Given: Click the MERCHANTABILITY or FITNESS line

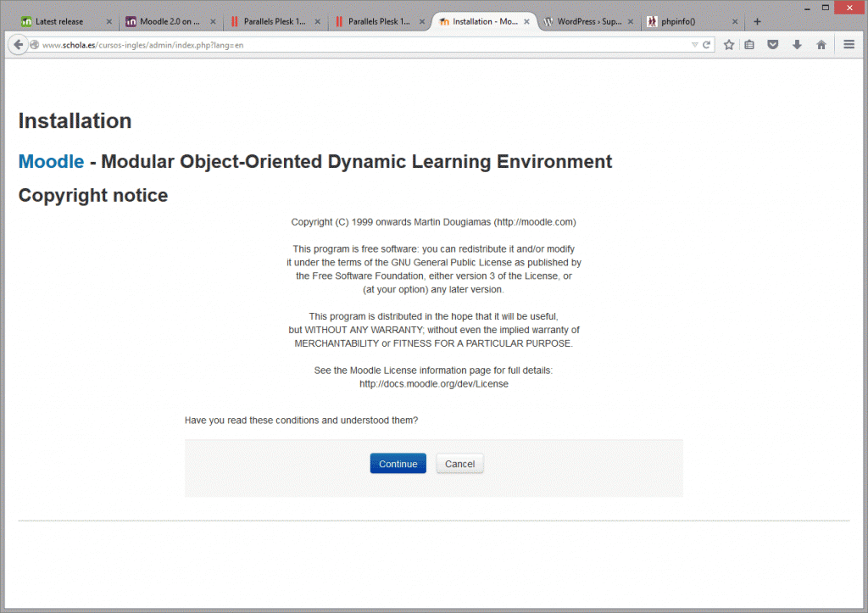Looking at the screenshot, I should [x=433, y=343].
